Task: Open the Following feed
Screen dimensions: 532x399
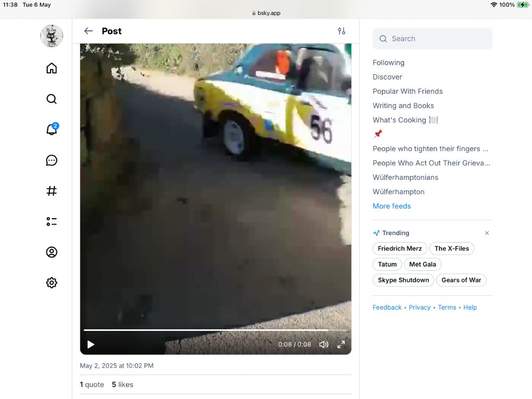Action: 388,62
